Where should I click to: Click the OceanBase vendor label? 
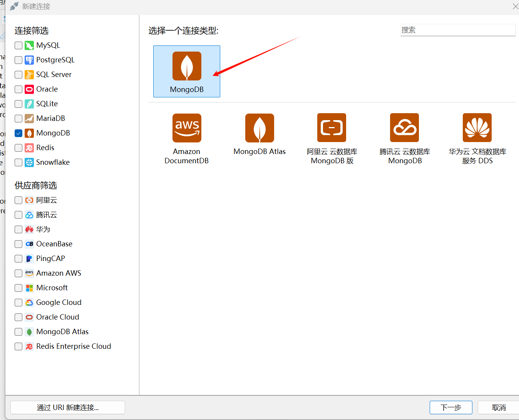tap(54, 244)
